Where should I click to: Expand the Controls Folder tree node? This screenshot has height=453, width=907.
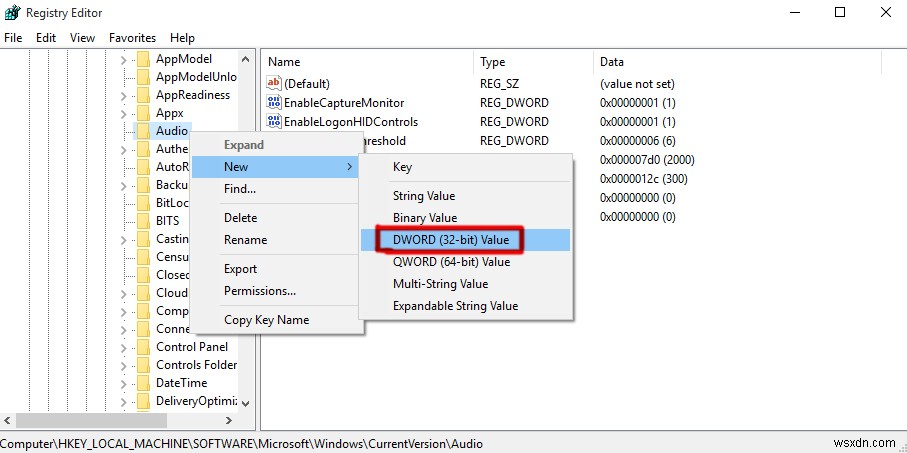(x=123, y=365)
